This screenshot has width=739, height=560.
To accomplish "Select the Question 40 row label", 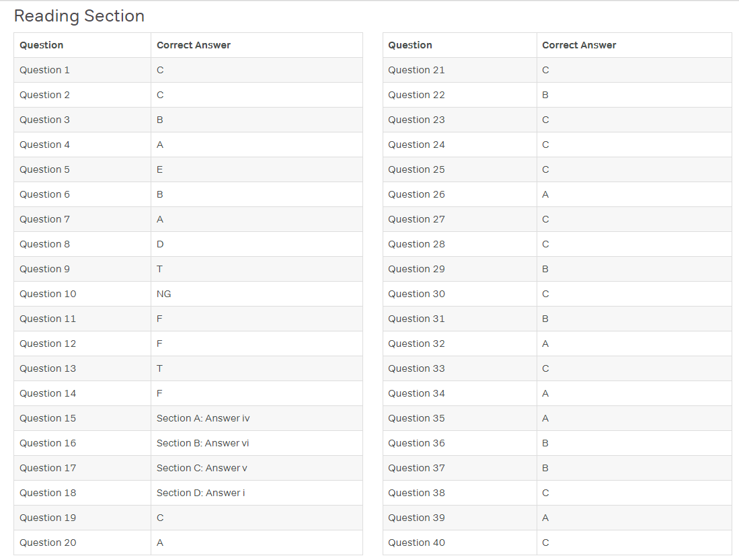I will (416, 543).
